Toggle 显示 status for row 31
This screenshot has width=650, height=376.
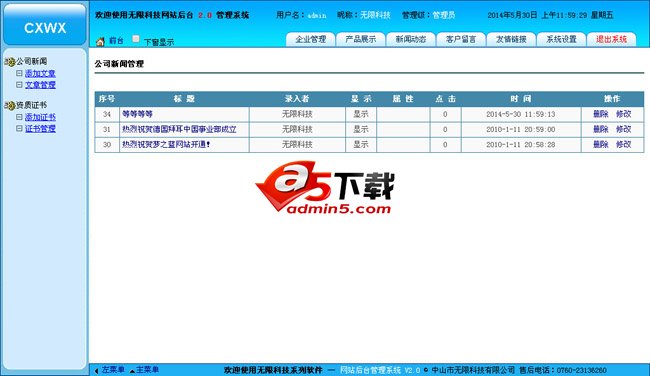(361, 129)
